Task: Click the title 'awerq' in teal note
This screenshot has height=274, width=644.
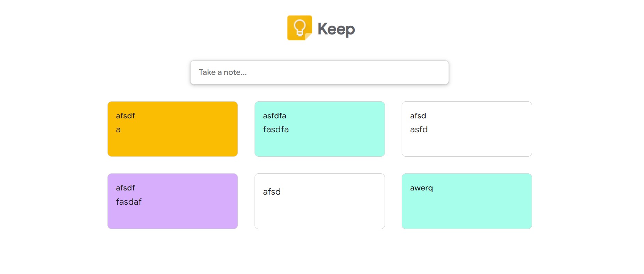Action: pos(421,188)
